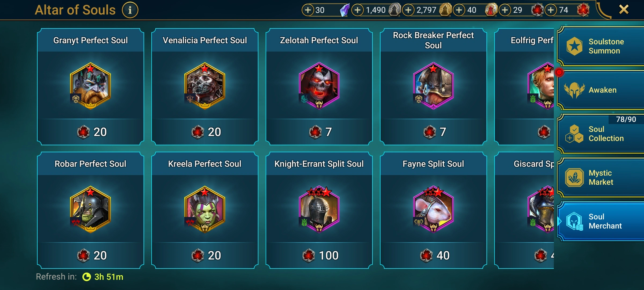Buy Zelotah Perfect Soul for 7
644x290 pixels.
[319, 132]
